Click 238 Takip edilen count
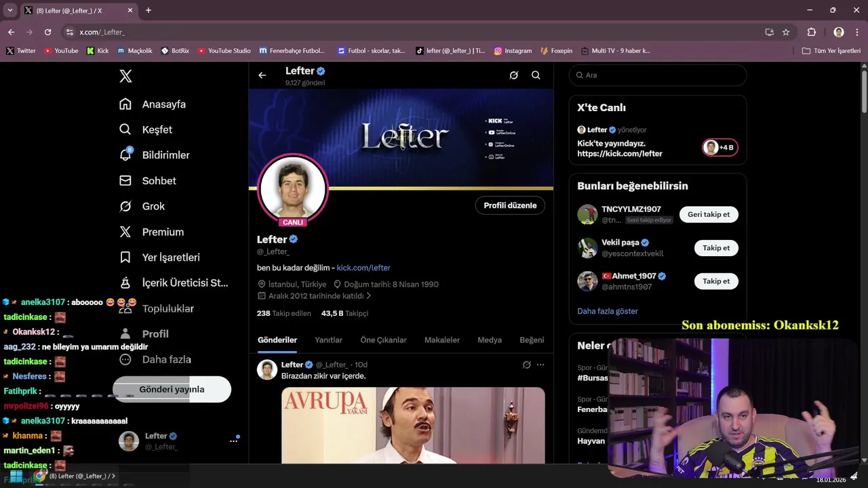This screenshot has width=868, height=488. click(x=283, y=313)
